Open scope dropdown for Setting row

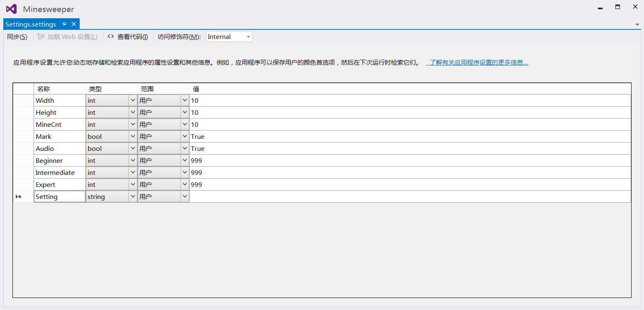[x=185, y=196]
